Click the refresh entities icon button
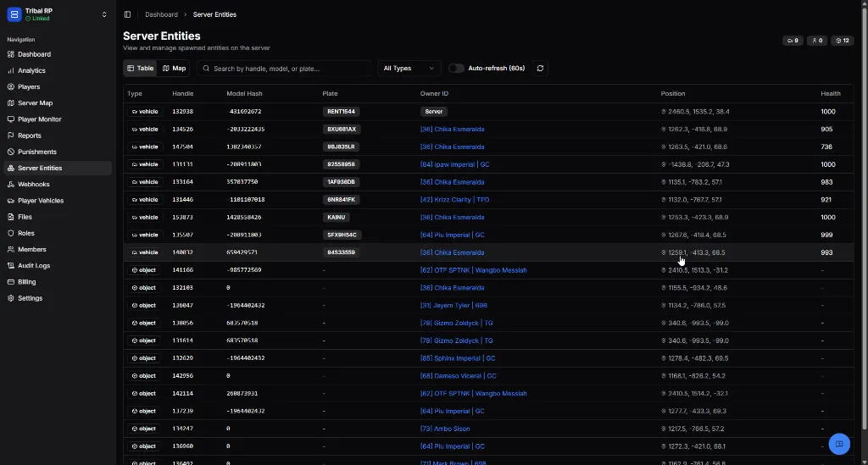This screenshot has height=465, width=868. click(x=540, y=68)
